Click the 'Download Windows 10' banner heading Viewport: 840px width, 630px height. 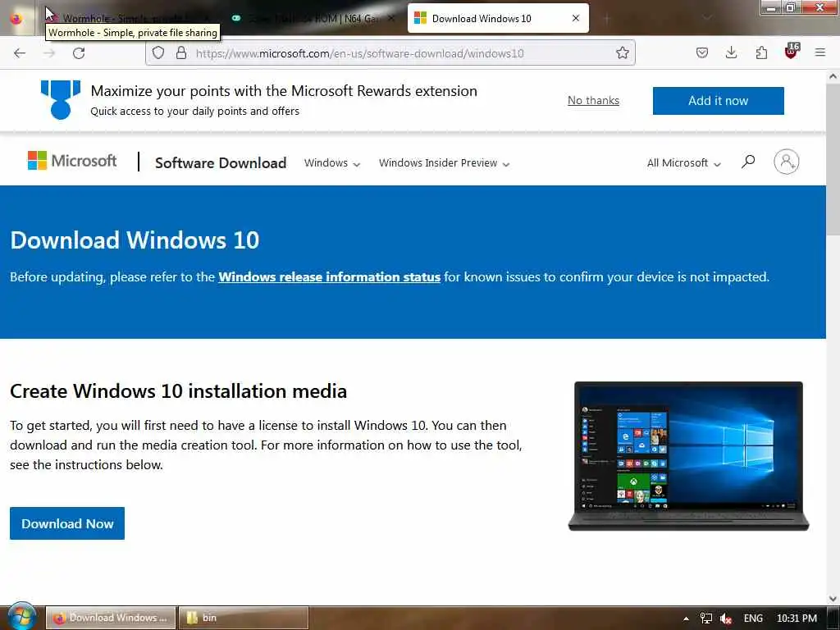click(135, 240)
